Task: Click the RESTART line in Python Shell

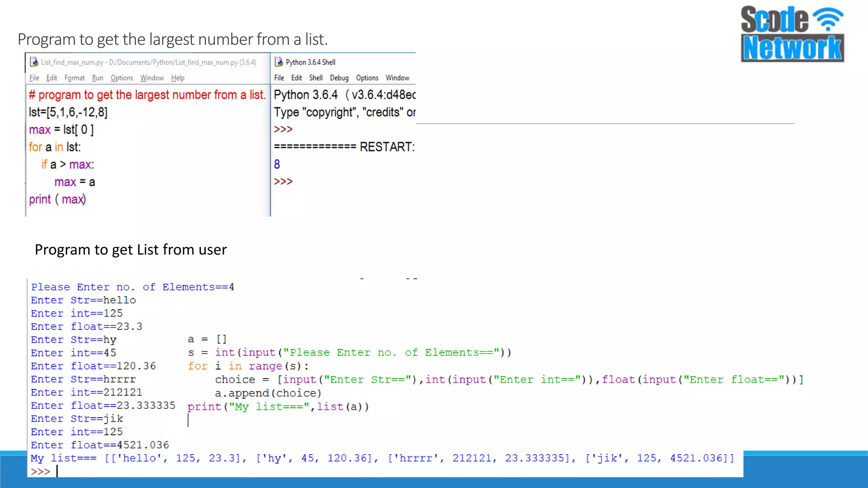Action: point(344,147)
